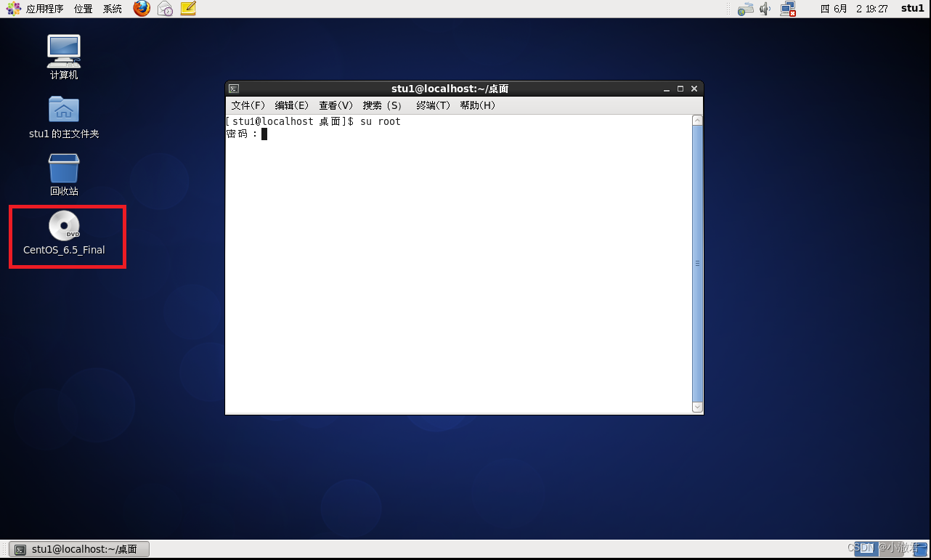Open the terminal's 文件(F) menu
The height and width of the screenshot is (560, 931).
(x=247, y=105)
